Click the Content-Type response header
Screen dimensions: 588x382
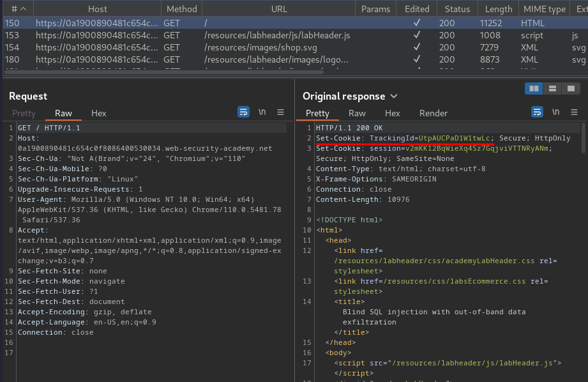coord(400,169)
